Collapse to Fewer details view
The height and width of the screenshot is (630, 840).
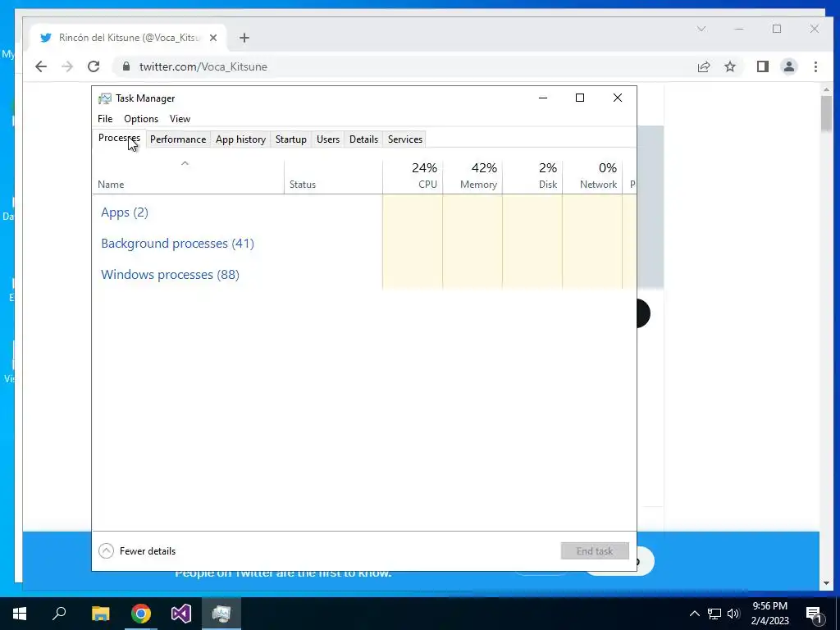(x=137, y=550)
